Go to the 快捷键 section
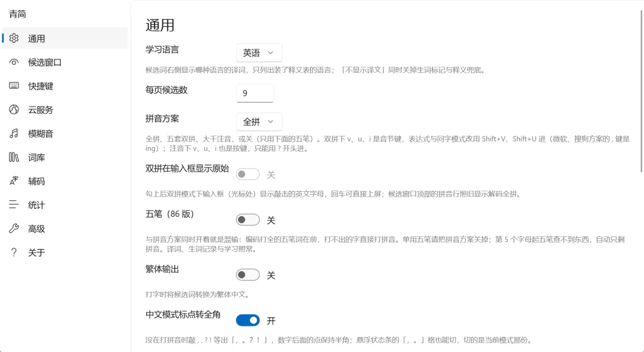Screen dimensions: 644x352 point(65,86)
